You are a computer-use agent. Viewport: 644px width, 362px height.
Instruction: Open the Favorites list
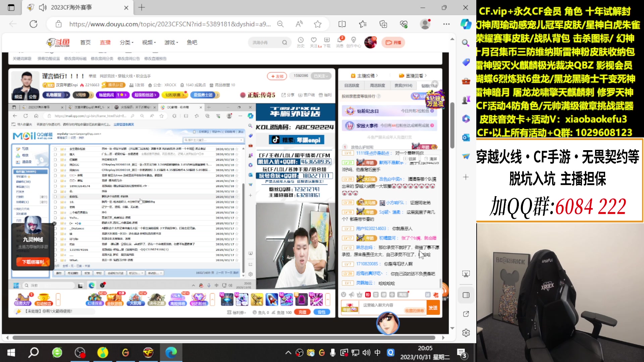pyautogui.click(x=363, y=24)
